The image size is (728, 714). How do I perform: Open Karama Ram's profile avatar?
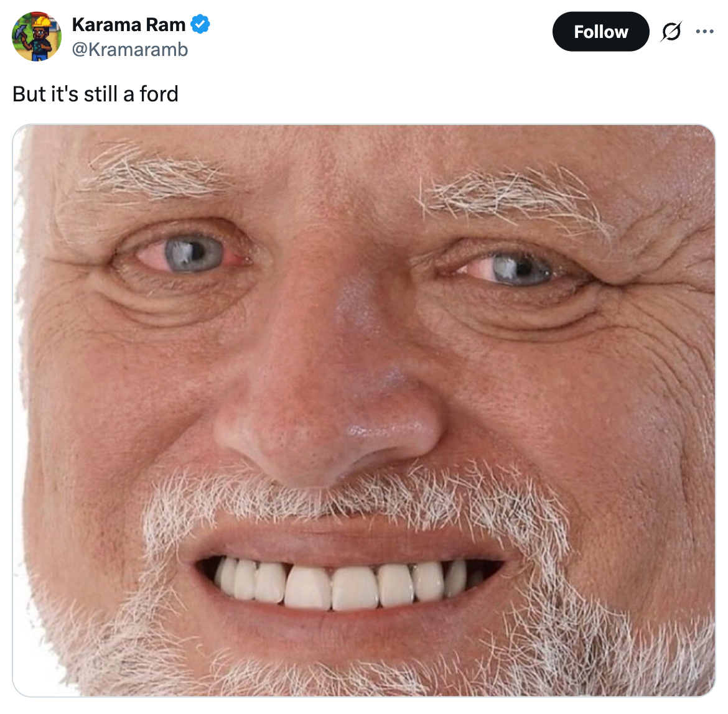(x=37, y=37)
